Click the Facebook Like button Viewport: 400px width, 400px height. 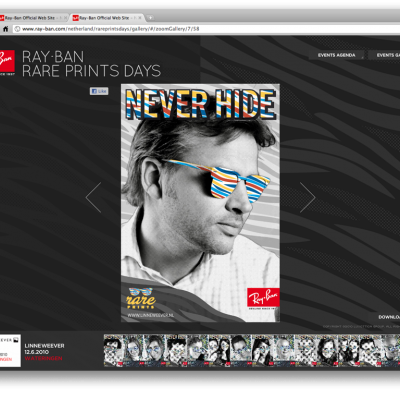click(x=99, y=91)
